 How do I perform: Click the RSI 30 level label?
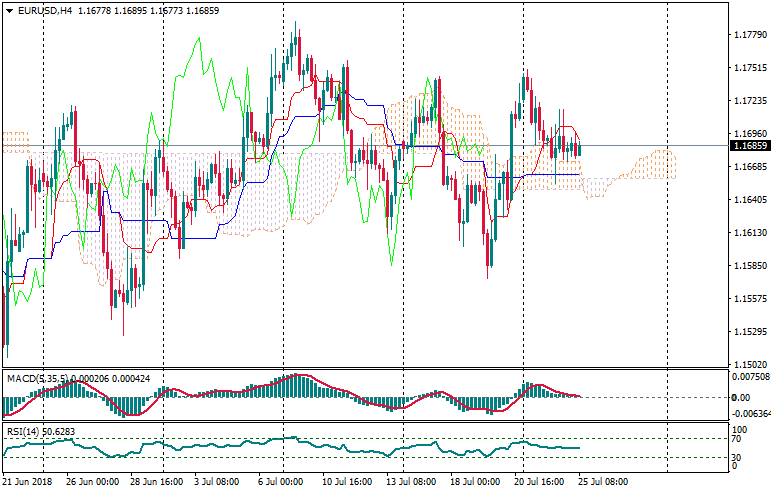tap(735, 458)
